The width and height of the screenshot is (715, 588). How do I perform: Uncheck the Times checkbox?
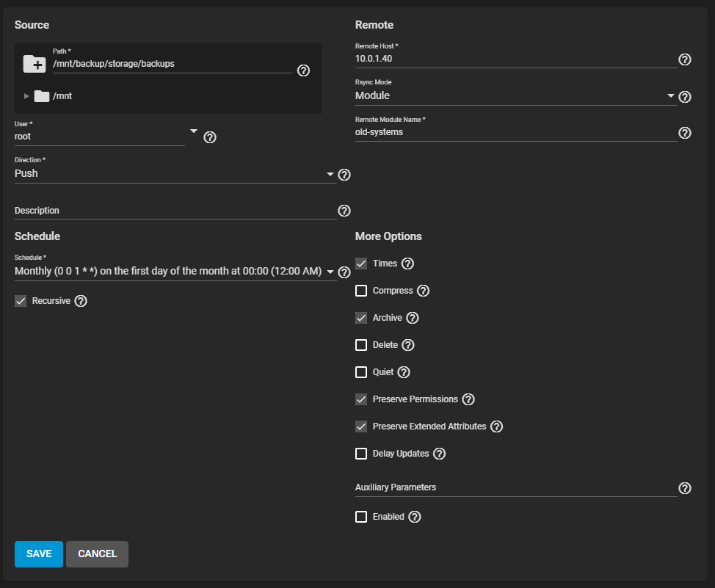361,264
